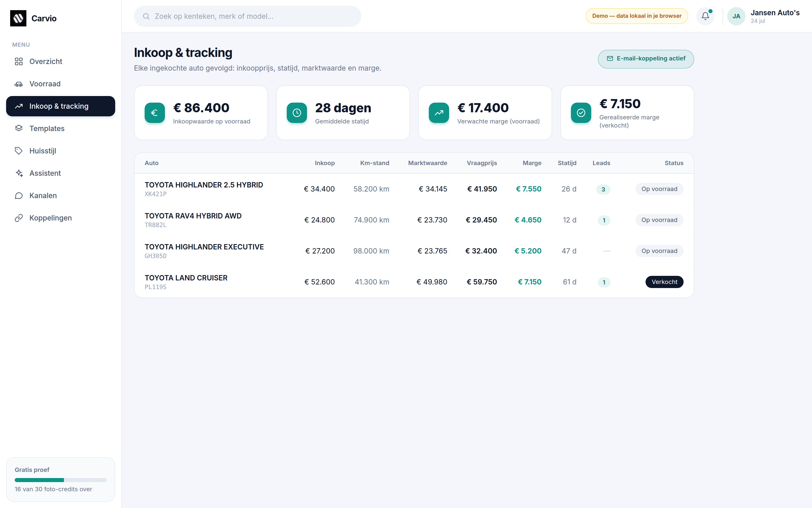The width and height of the screenshot is (812, 508).
Task: Click the Koppelingen link icon
Action: [19, 218]
